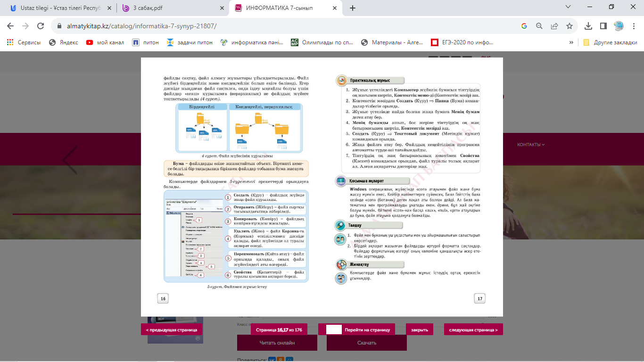
Task: Click the 'Практикалық жұмыс' heading
Action: tap(370, 81)
